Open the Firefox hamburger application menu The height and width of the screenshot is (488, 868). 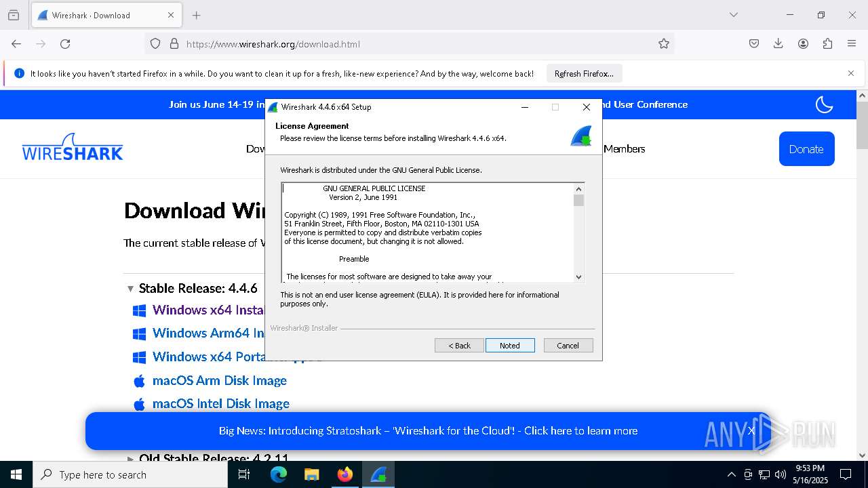[852, 44]
